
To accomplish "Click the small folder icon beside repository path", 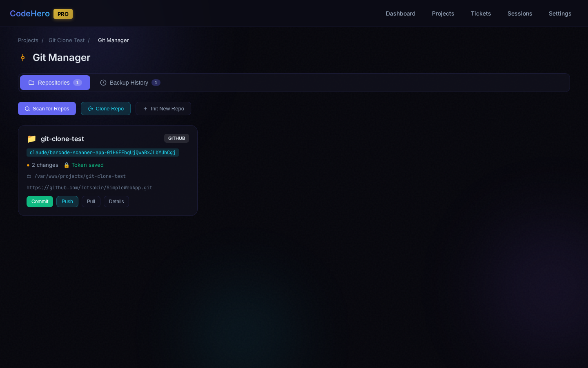I will pyautogui.click(x=29, y=177).
